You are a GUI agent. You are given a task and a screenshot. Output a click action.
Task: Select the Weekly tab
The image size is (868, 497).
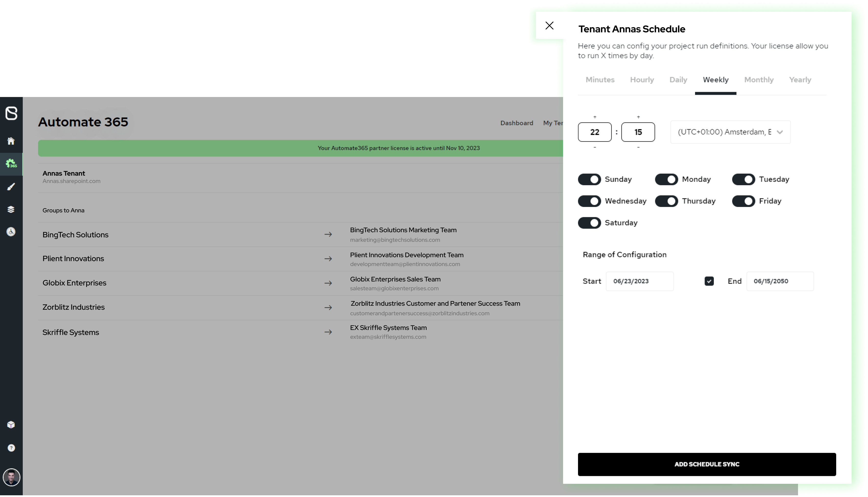716,80
